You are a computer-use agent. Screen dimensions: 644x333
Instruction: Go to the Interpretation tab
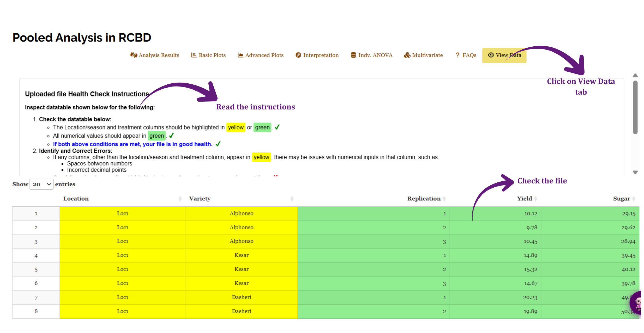click(x=317, y=55)
